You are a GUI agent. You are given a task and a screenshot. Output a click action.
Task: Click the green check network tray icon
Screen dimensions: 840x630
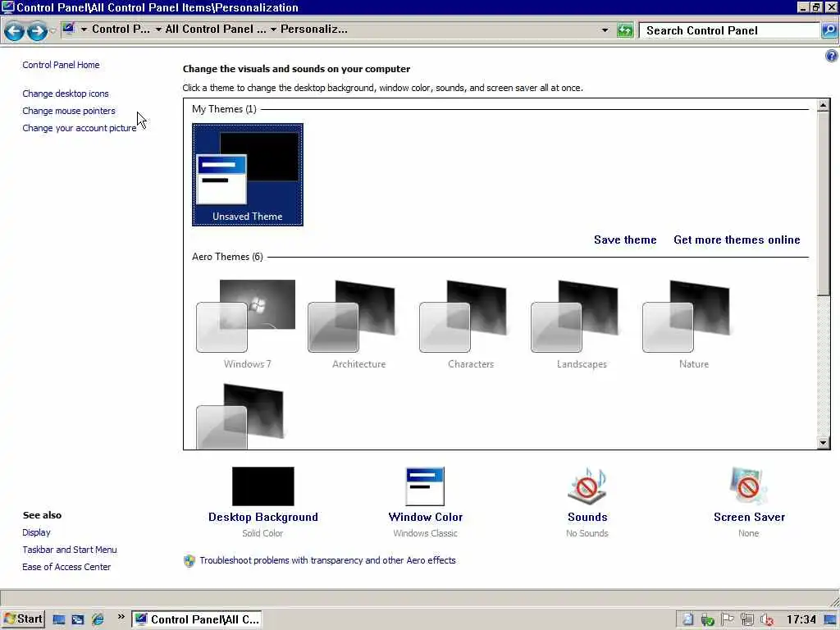707,620
